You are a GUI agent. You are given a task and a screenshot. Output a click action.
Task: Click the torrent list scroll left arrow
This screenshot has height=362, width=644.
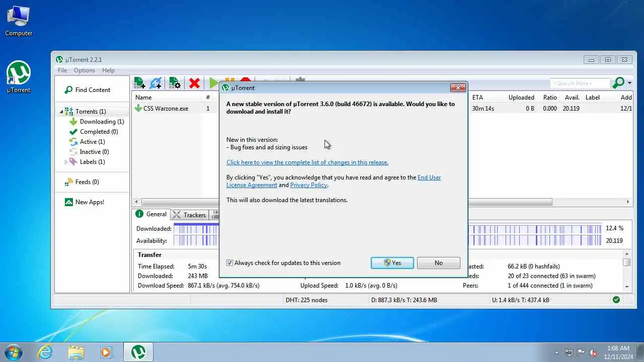coord(136,202)
